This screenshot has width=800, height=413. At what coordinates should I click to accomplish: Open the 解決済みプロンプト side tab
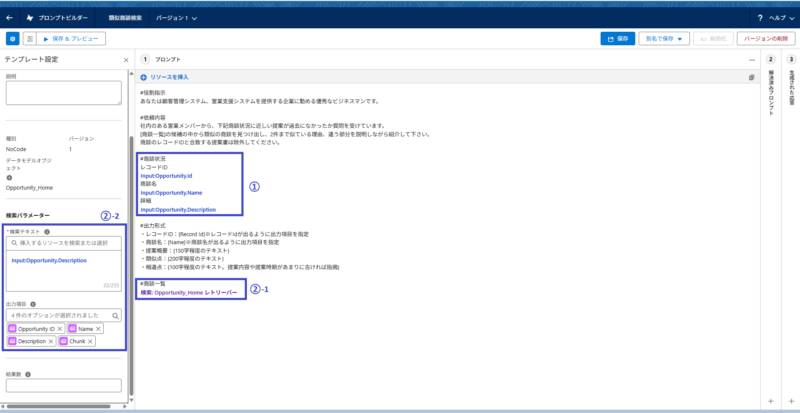click(x=771, y=90)
